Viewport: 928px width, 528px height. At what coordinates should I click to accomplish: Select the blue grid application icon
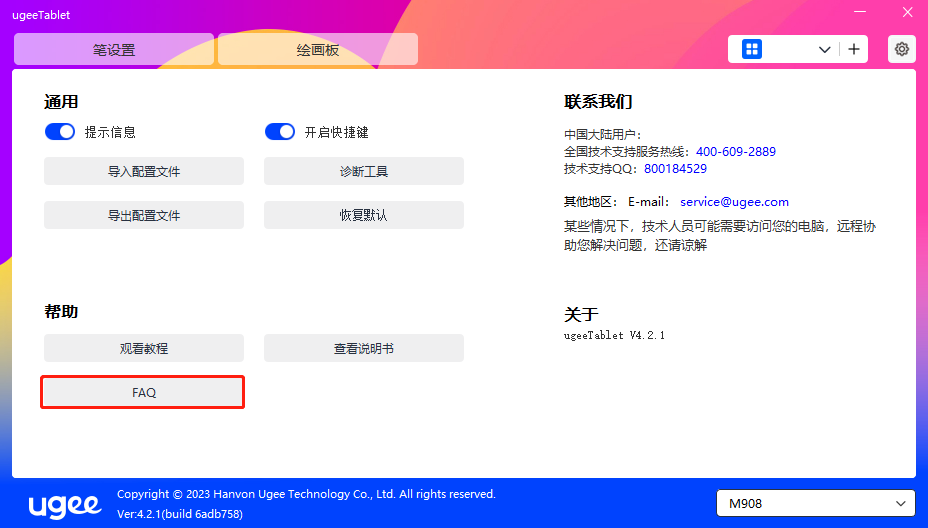point(752,49)
